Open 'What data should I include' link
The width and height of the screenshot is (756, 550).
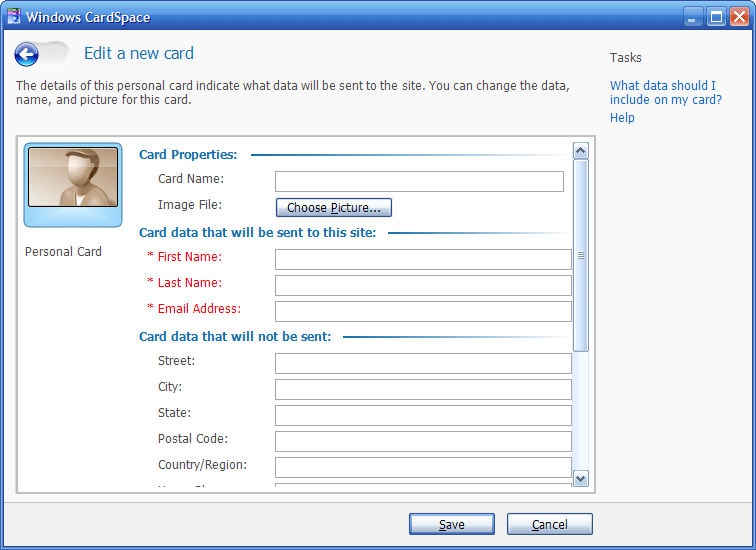click(x=665, y=93)
